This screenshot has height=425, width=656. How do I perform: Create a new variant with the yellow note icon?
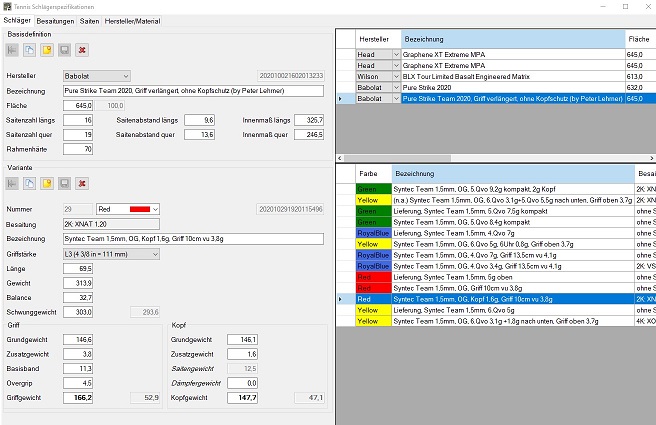47,183
